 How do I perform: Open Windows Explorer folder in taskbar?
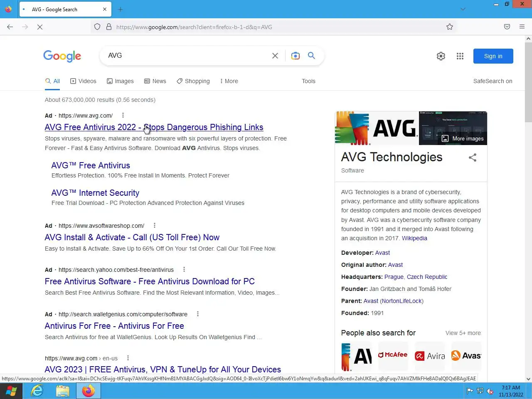click(62, 391)
